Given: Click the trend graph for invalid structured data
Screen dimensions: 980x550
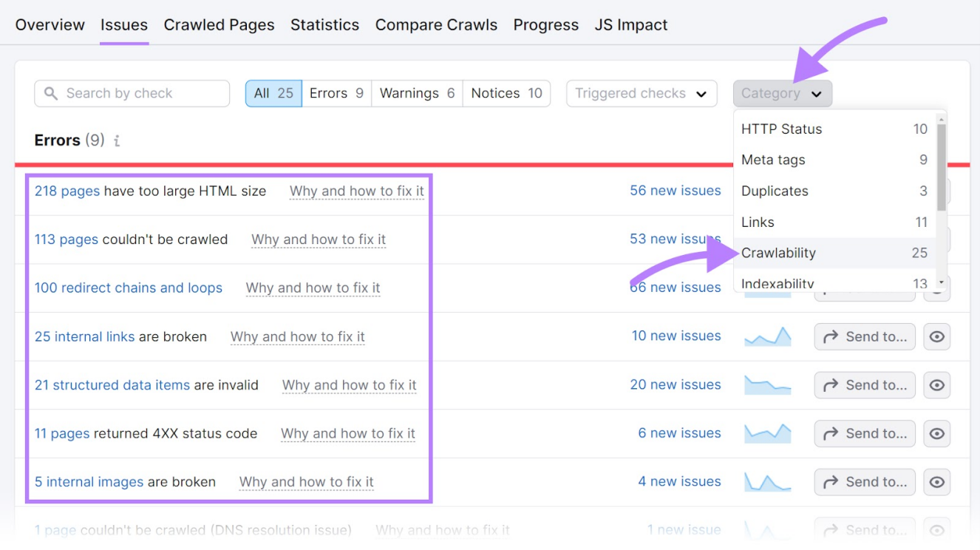Looking at the screenshot, I should coord(767,385).
